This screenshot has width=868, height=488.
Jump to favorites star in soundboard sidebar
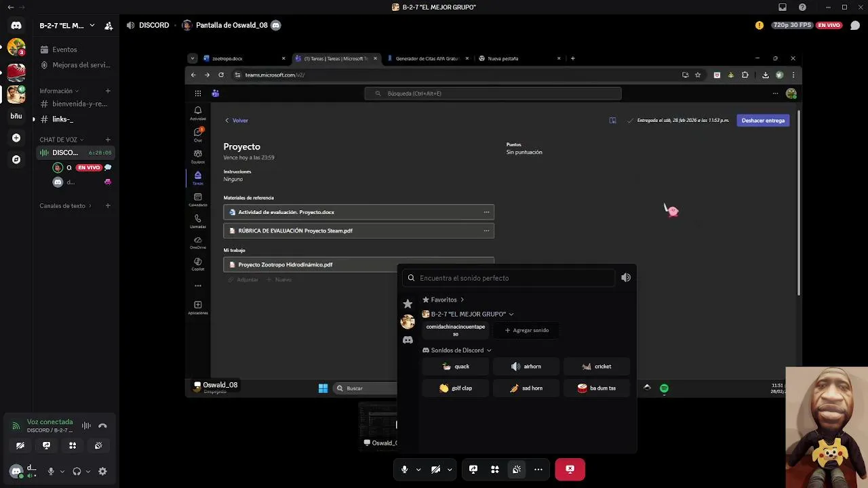[408, 304]
